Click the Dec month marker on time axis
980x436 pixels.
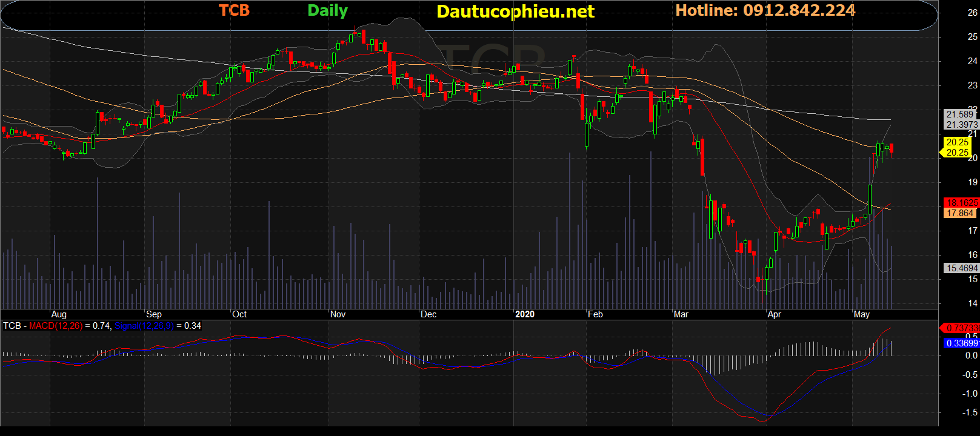pos(428,314)
